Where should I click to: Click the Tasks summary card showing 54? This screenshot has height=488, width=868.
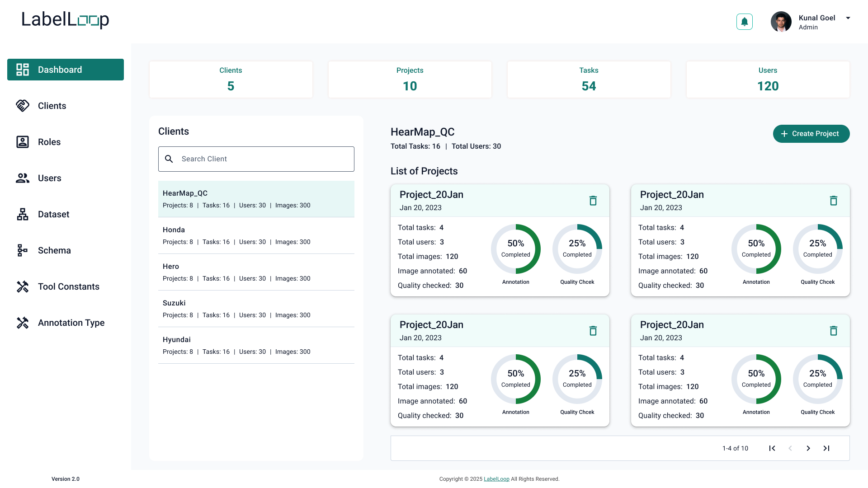[589, 80]
